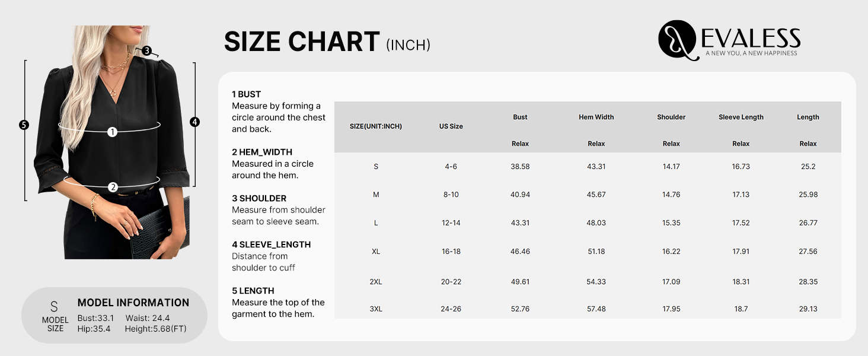Click the length marker number 5
Image resolution: width=868 pixels, height=356 pixels.
(x=24, y=125)
